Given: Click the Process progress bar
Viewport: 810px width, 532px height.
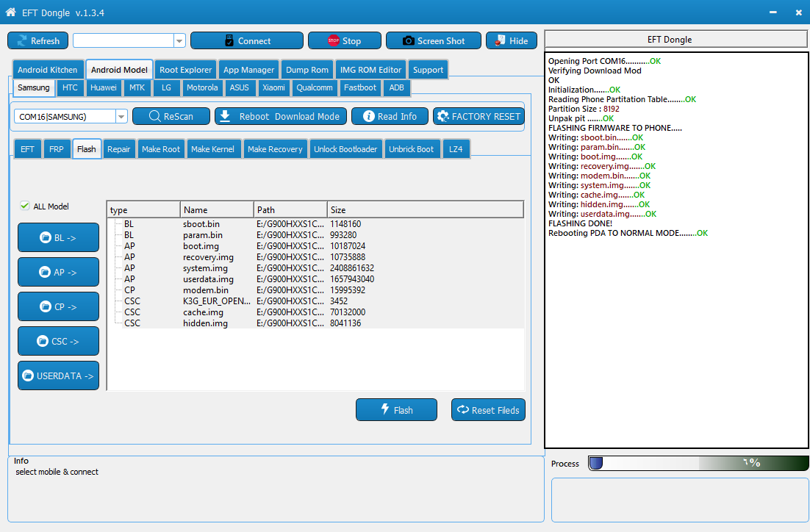Looking at the screenshot, I should (x=698, y=464).
